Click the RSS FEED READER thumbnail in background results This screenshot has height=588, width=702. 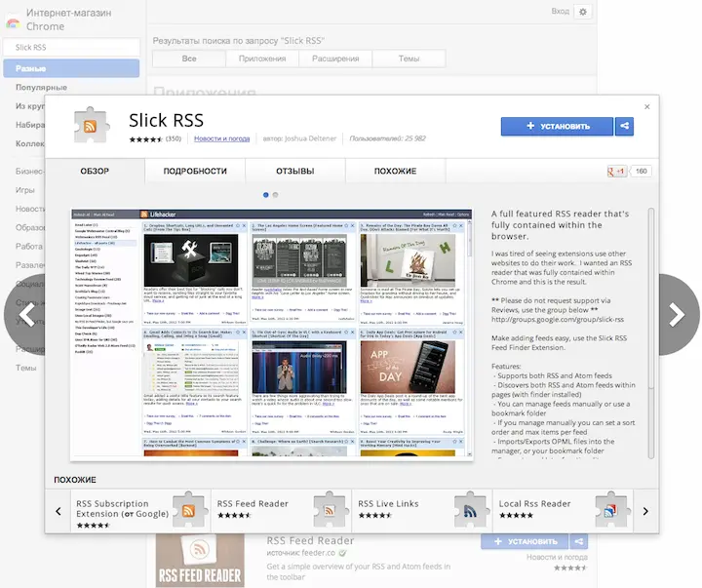200,561
